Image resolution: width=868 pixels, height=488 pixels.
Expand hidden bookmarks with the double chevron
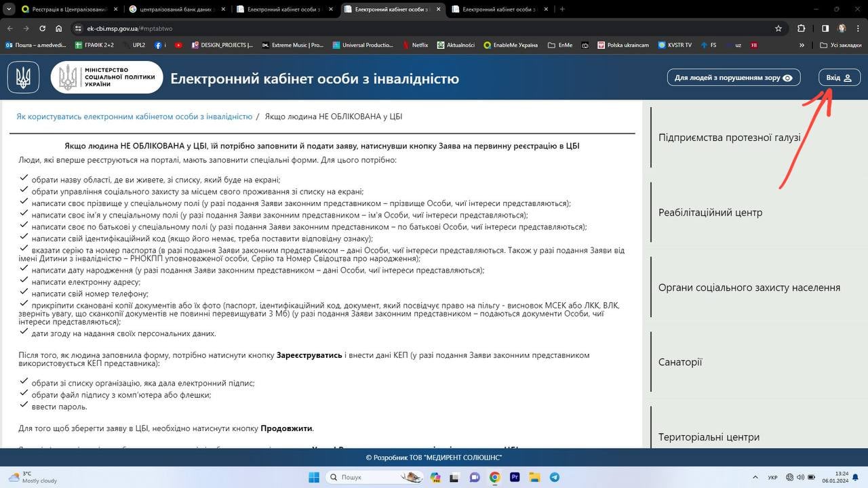pyautogui.click(x=802, y=45)
